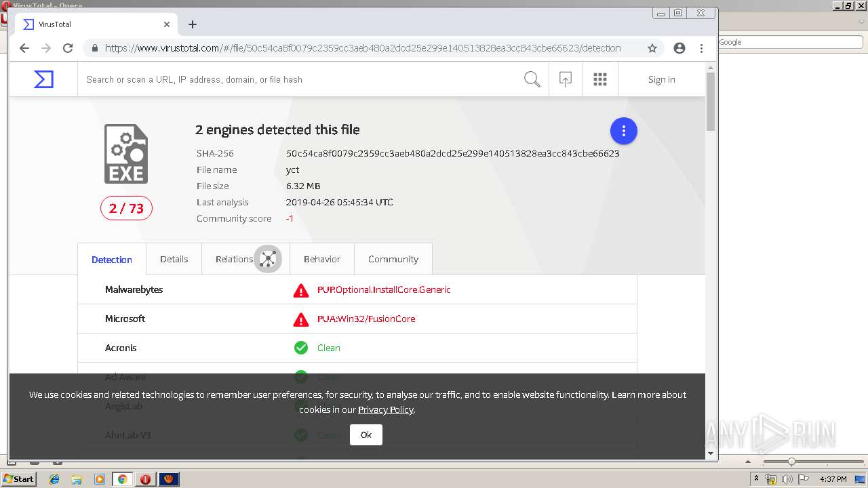Click the system tray volume icon
Screen dimensions: 868x488
(787, 479)
